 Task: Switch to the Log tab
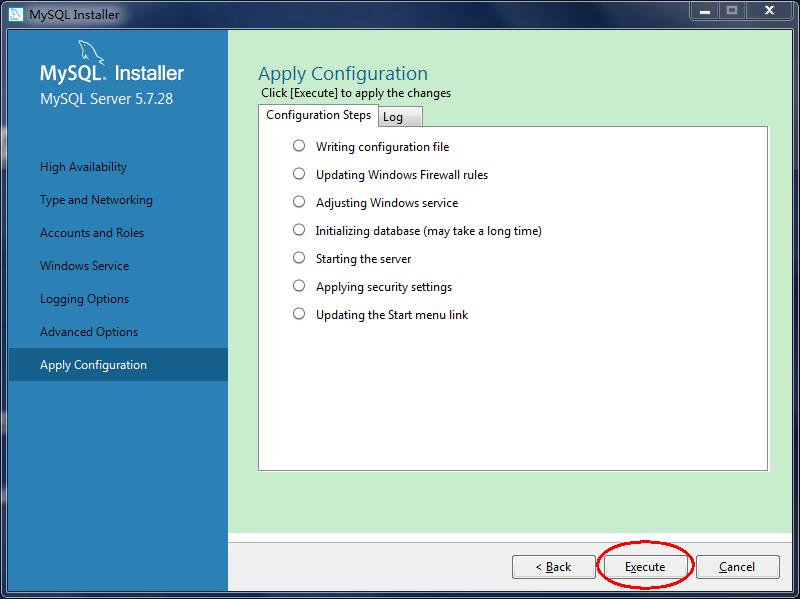pyautogui.click(x=399, y=117)
